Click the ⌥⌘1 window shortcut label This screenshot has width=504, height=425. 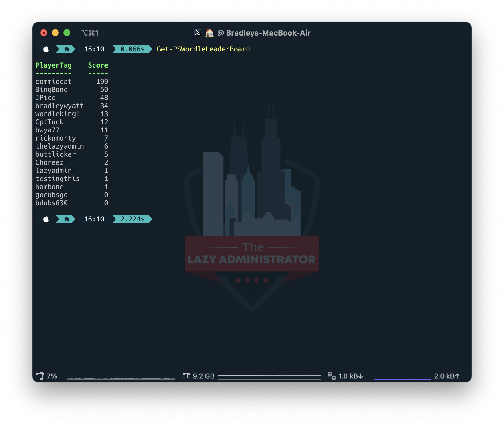(x=90, y=33)
